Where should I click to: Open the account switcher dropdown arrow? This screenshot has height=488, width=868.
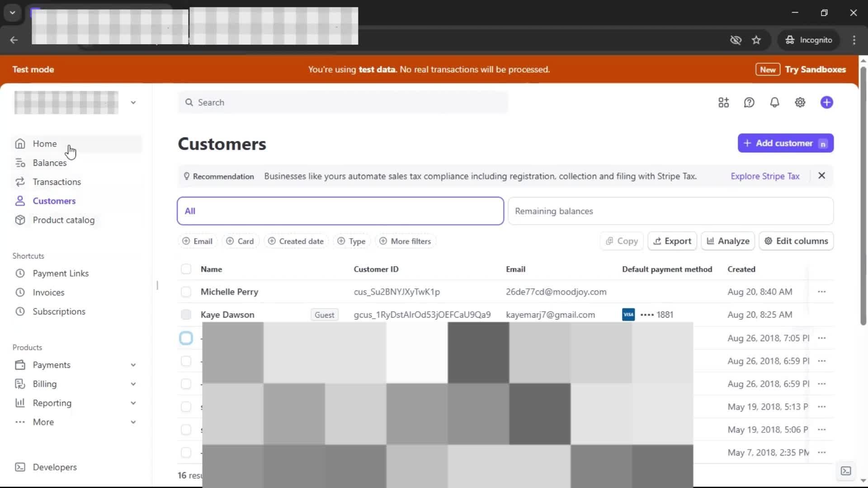pos(133,103)
